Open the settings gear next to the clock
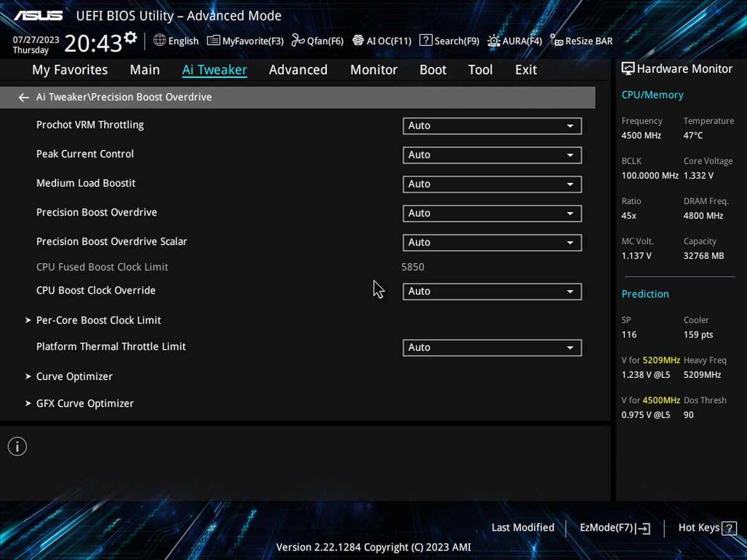The width and height of the screenshot is (747, 560). click(x=130, y=37)
